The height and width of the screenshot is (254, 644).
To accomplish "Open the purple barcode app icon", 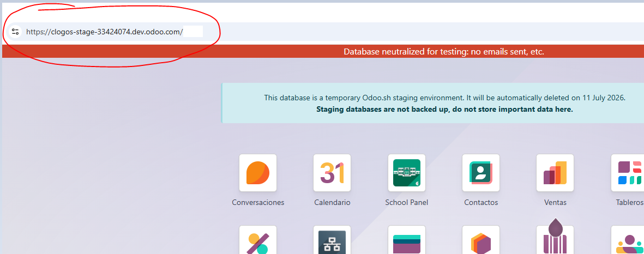I will point(555,240).
